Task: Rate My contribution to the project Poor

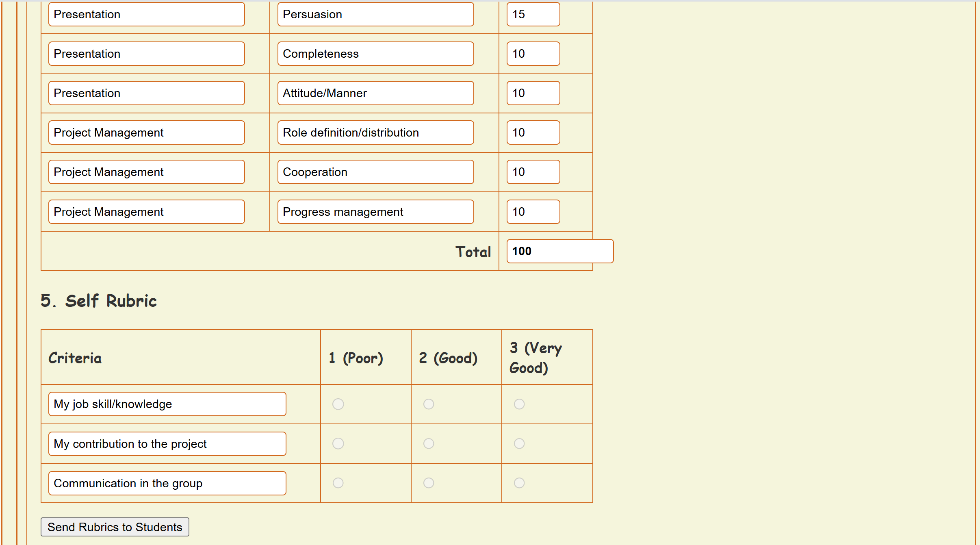Action: point(338,443)
